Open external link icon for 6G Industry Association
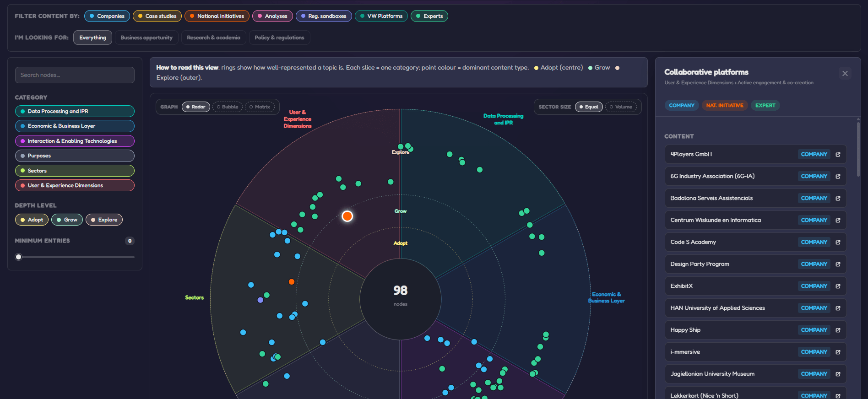Screen dimensions: 868x399 [838, 177]
